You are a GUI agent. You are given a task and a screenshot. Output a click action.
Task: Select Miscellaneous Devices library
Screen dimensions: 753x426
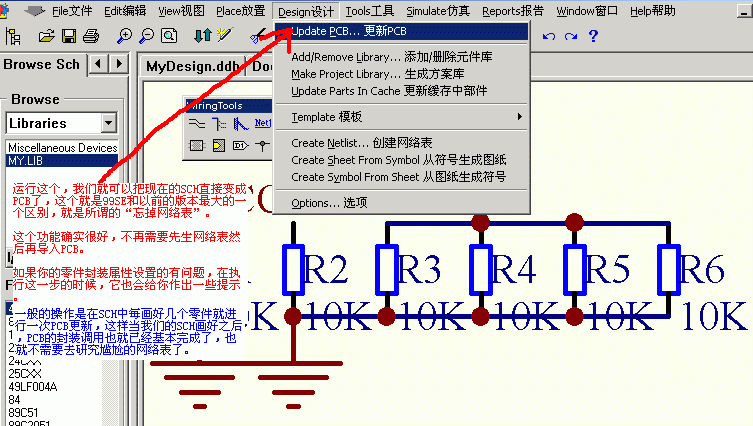pos(62,147)
